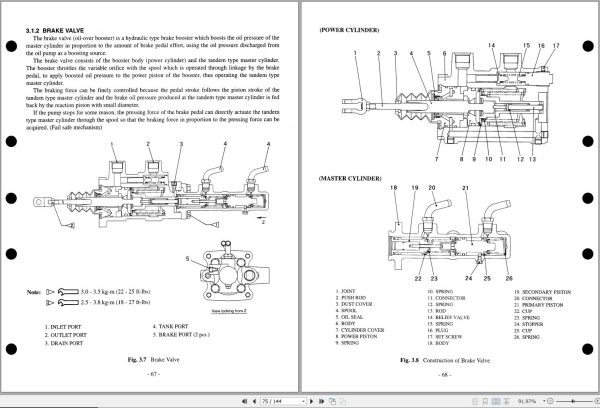Click legend entry "5. BRAKE PORT (2 pcs.)"
Screen dimensions: 600x408
(181, 335)
